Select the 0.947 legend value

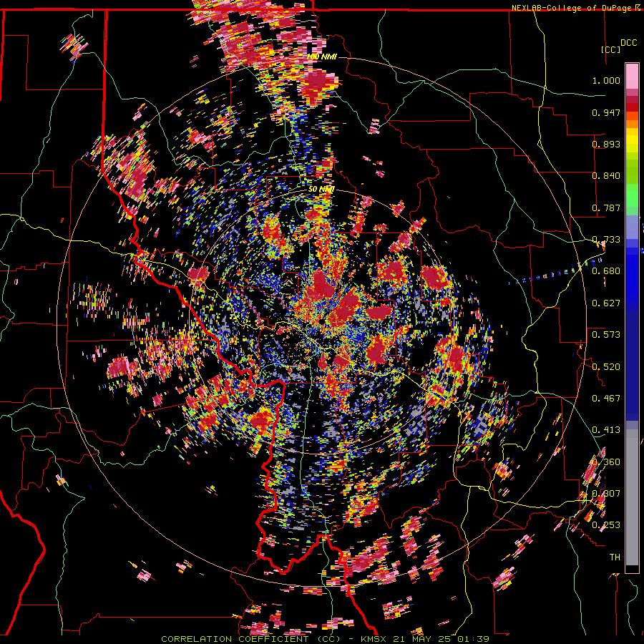point(606,112)
